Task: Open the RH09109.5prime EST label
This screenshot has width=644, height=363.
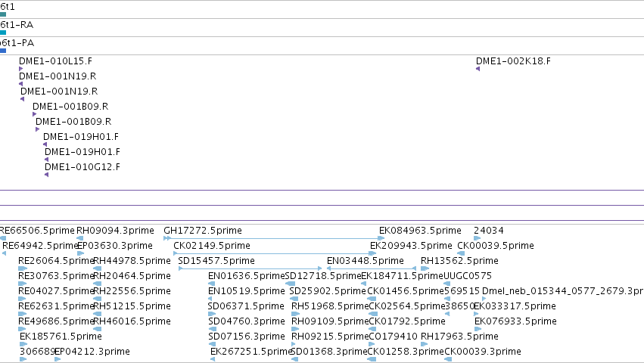Action: coord(330,321)
